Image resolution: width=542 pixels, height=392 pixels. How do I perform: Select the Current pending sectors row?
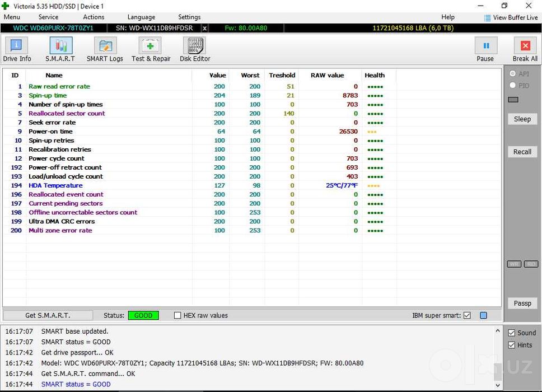[x=251, y=203]
